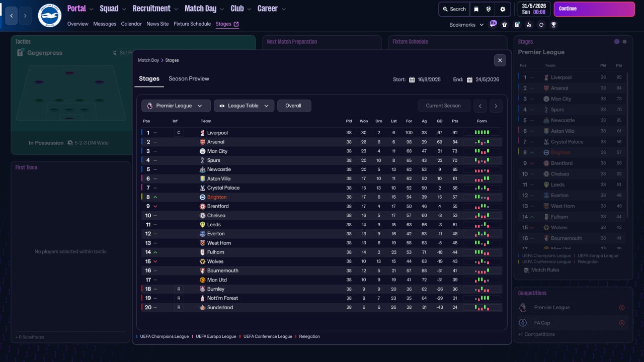The width and height of the screenshot is (644, 362).
Task: Click the start date calendar icon
Action: [x=412, y=79]
